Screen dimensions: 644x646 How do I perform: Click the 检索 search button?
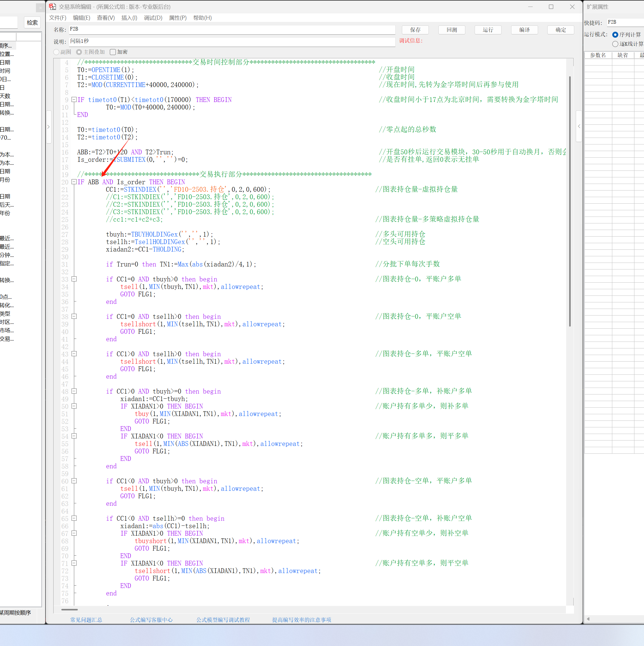(32, 22)
